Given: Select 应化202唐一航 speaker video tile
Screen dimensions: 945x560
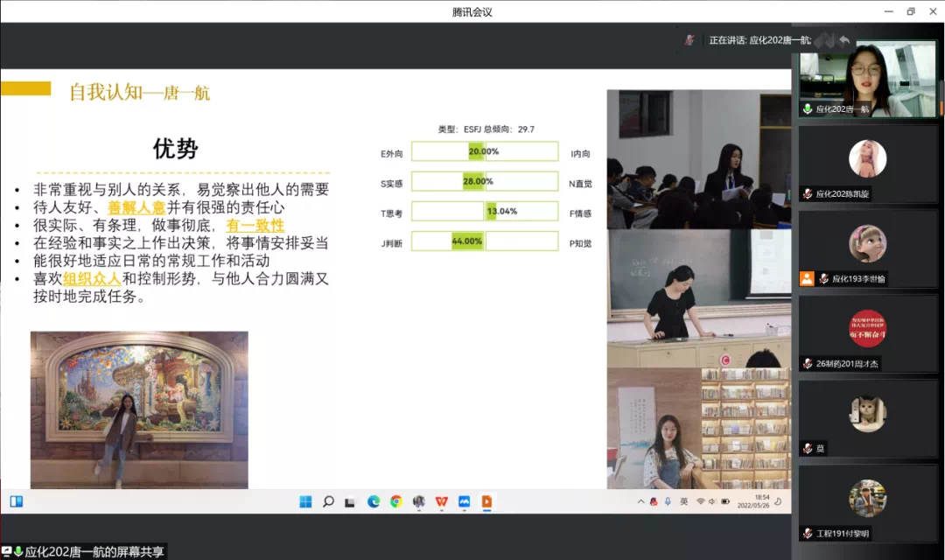Looking at the screenshot, I should (x=867, y=80).
